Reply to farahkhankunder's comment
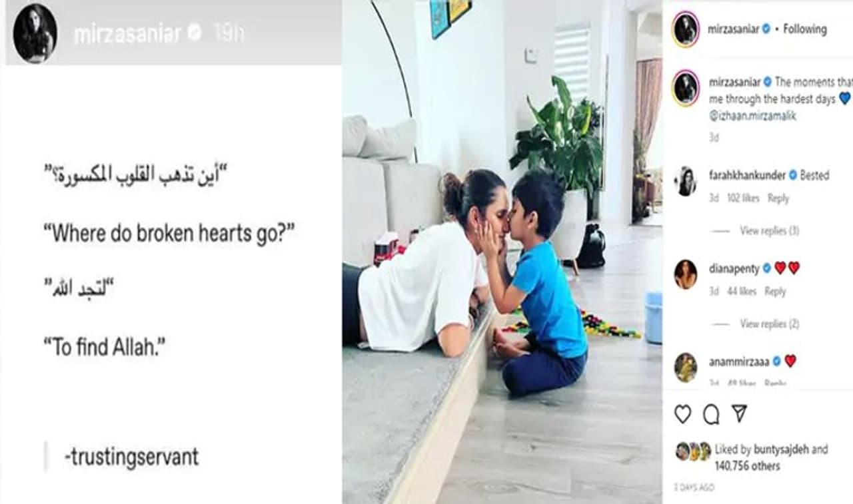Image resolution: width=853 pixels, height=504 pixels. 778,198
